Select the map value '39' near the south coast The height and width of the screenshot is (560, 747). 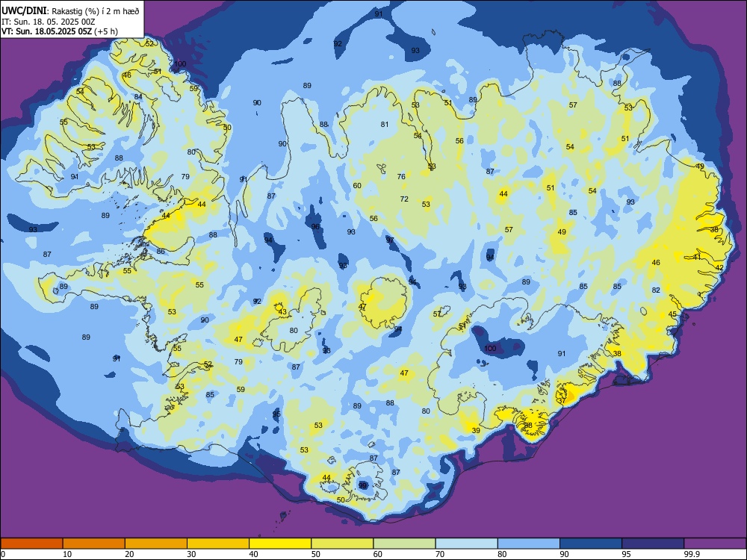[476, 430]
